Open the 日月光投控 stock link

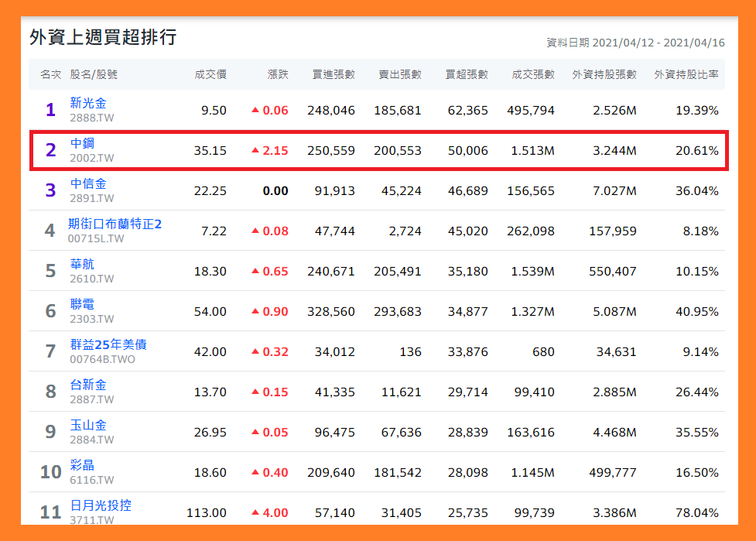tap(101, 505)
